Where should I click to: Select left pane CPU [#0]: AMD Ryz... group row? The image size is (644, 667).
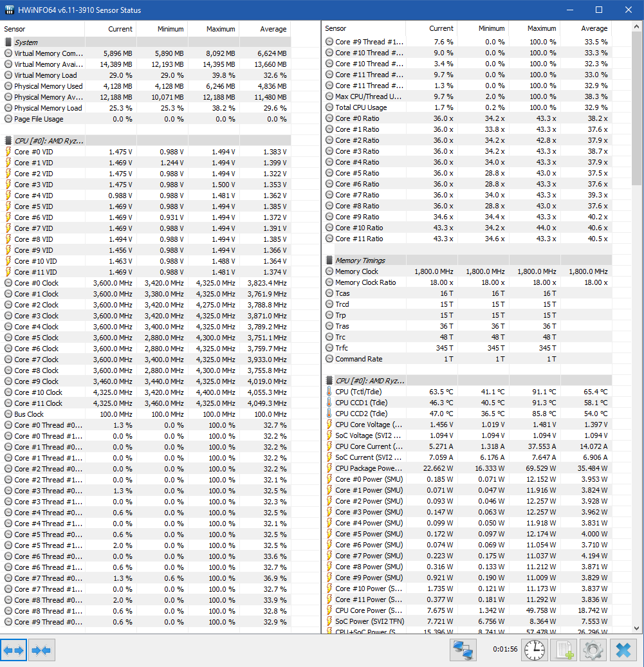pos(146,140)
